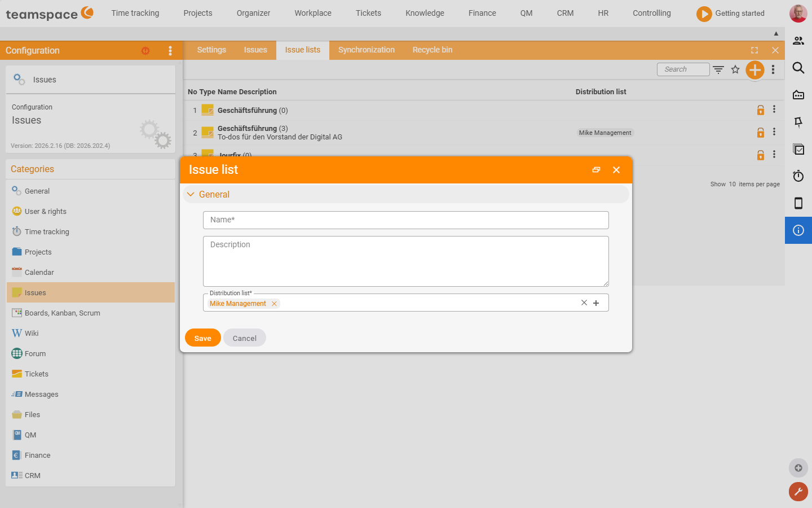Screen dimensions: 812x508
Task: Open the search magnifier in right sidebar
Action: [x=798, y=68]
